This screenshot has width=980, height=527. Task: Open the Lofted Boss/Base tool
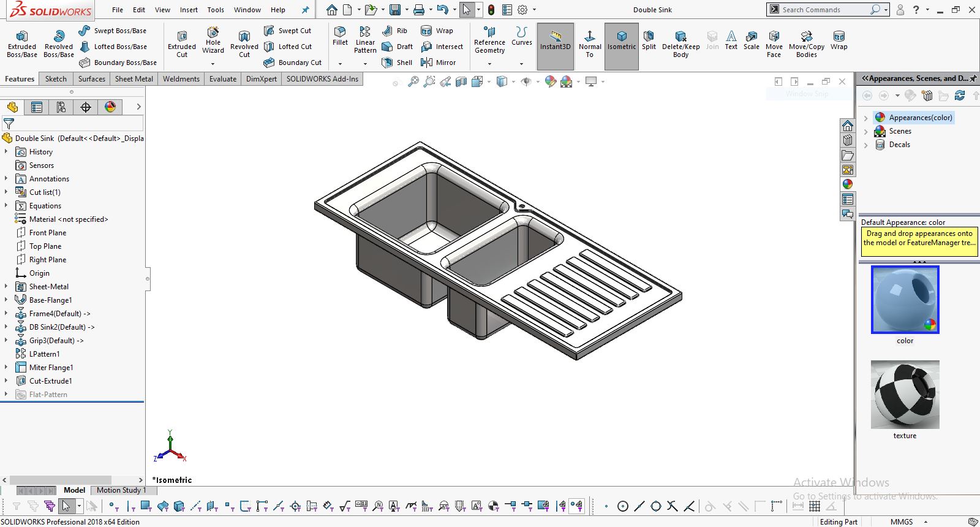click(113, 47)
